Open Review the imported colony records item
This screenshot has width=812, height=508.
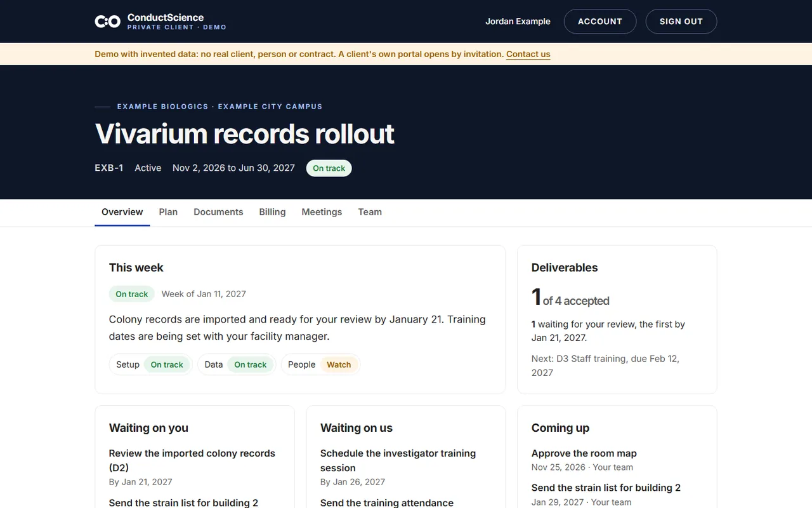[x=192, y=460]
